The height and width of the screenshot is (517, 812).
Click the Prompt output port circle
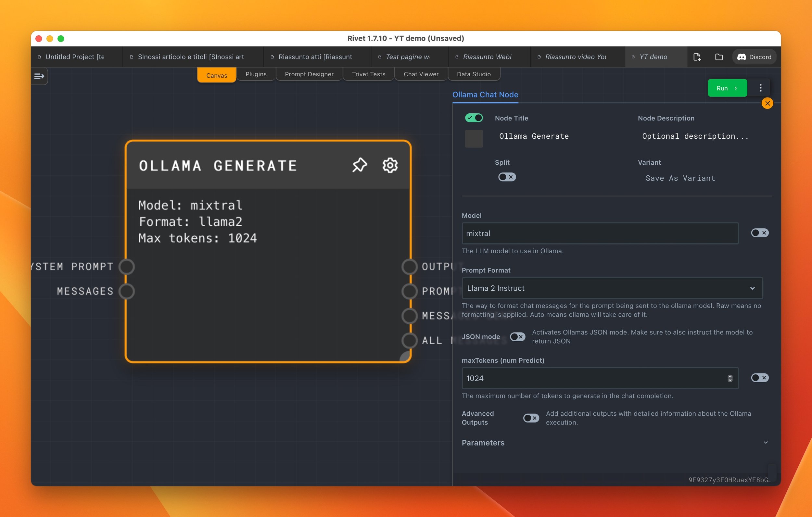tap(410, 291)
